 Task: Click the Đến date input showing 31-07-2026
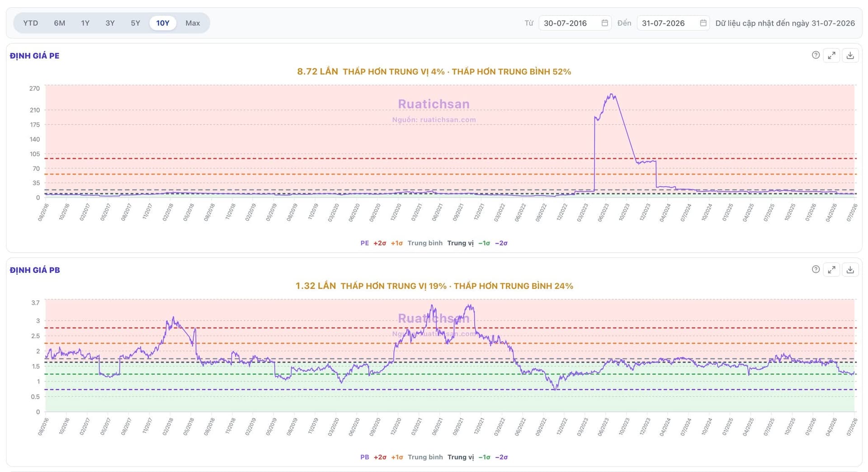[673, 23]
